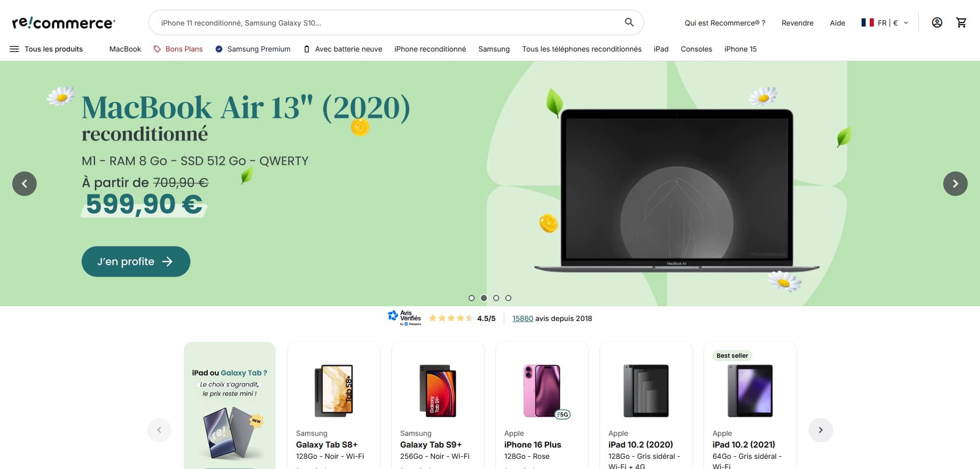This screenshot has width=980, height=469.
Task: Open Tous les produits menu
Action: (46, 49)
